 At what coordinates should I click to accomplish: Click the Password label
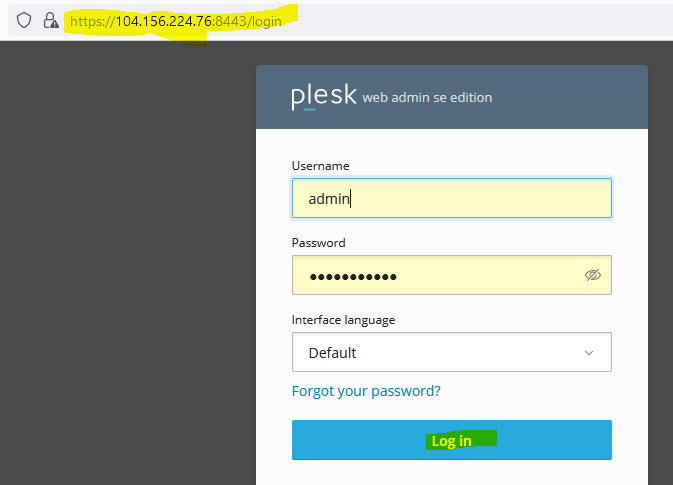(x=318, y=243)
